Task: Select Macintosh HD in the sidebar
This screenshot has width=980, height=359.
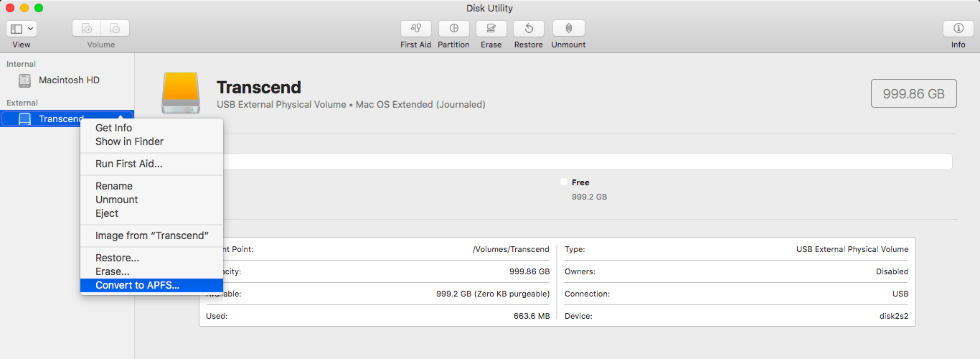Action: click(67, 80)
